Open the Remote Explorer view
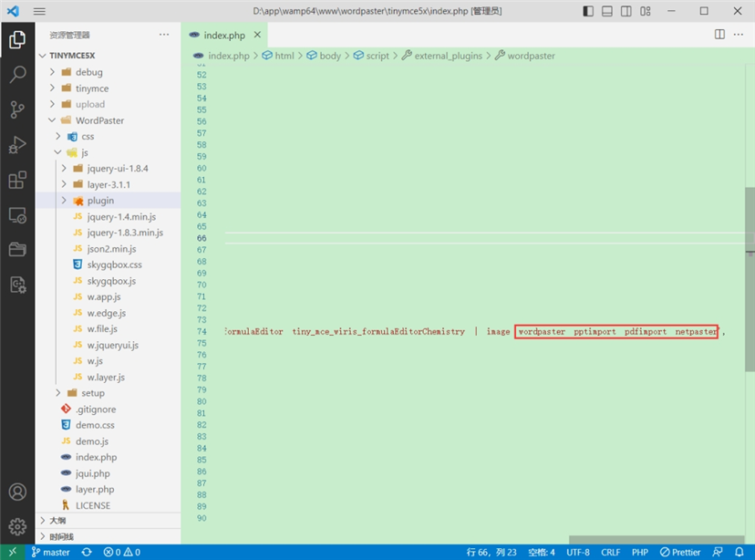The width and height of the screenshot is (755, 560). pos(17,215)
